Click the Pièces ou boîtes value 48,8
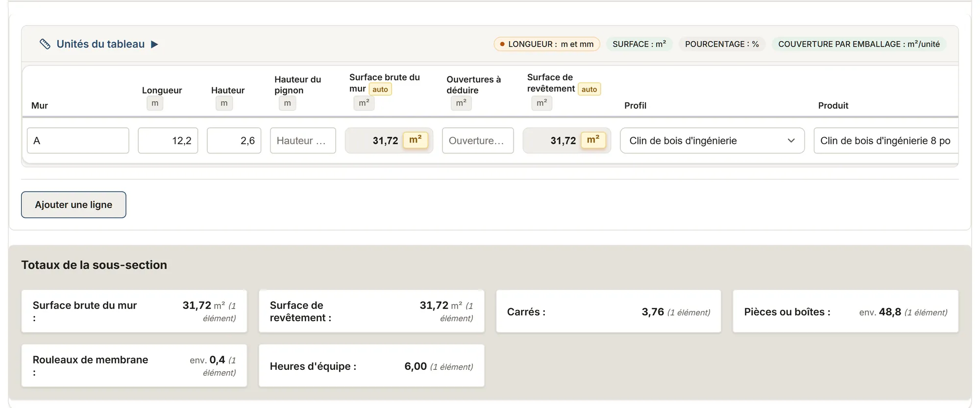Viewport: 980px width, 408px height. pos(890,312)
